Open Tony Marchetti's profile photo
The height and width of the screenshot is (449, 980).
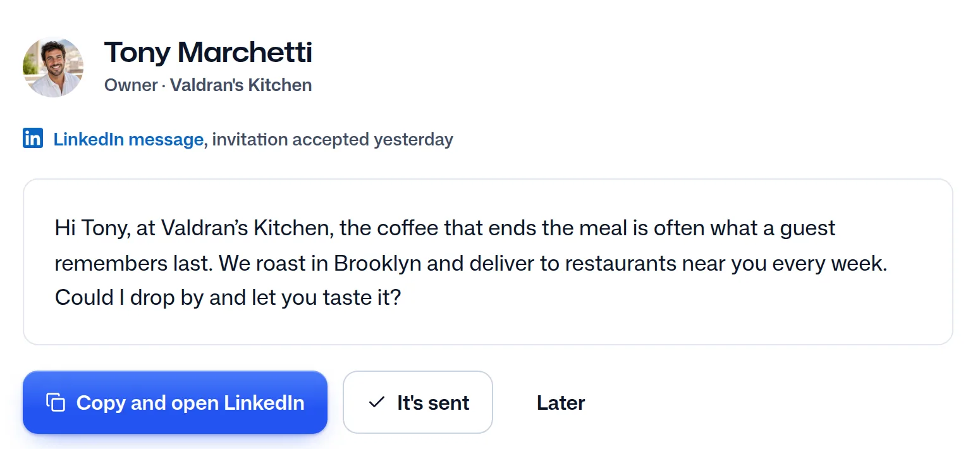coord(53,67)
